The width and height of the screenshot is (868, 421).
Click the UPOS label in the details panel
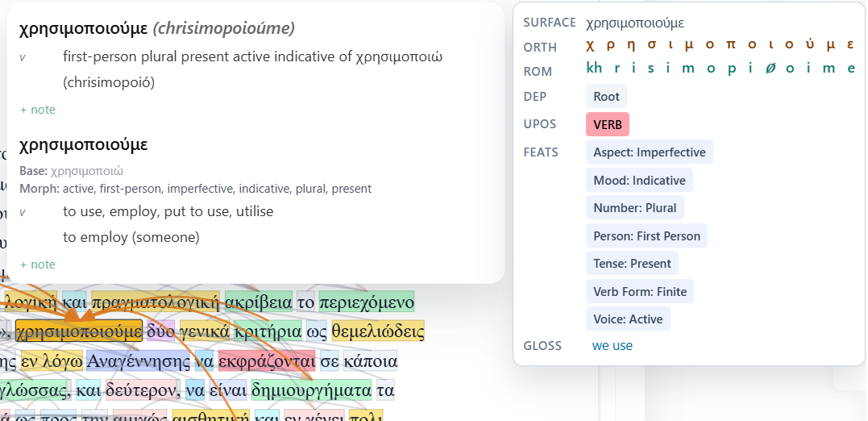tap(540, 124)
